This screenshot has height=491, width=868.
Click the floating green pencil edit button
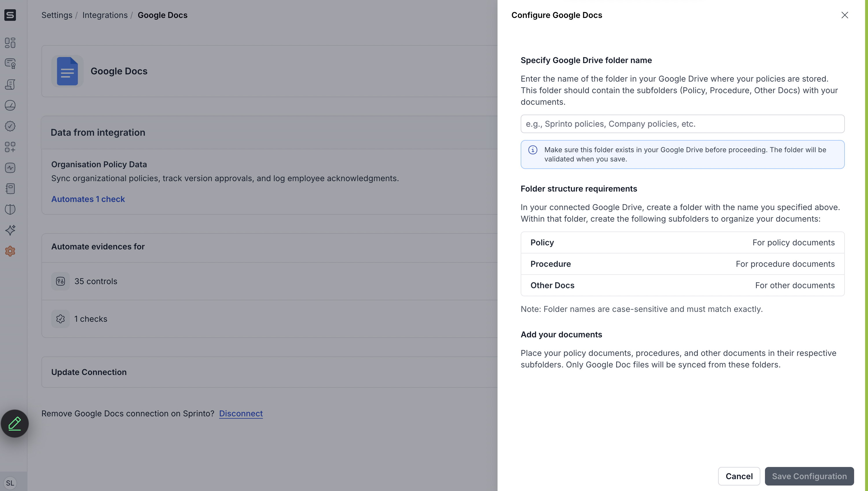coord(14,424)
